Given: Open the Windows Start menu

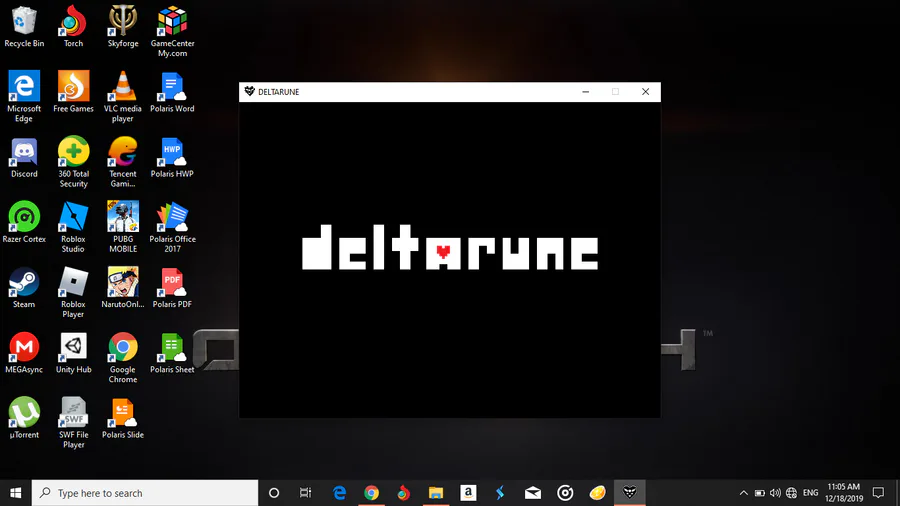Looking at the screenshot, I should click(x=15, y=493).
